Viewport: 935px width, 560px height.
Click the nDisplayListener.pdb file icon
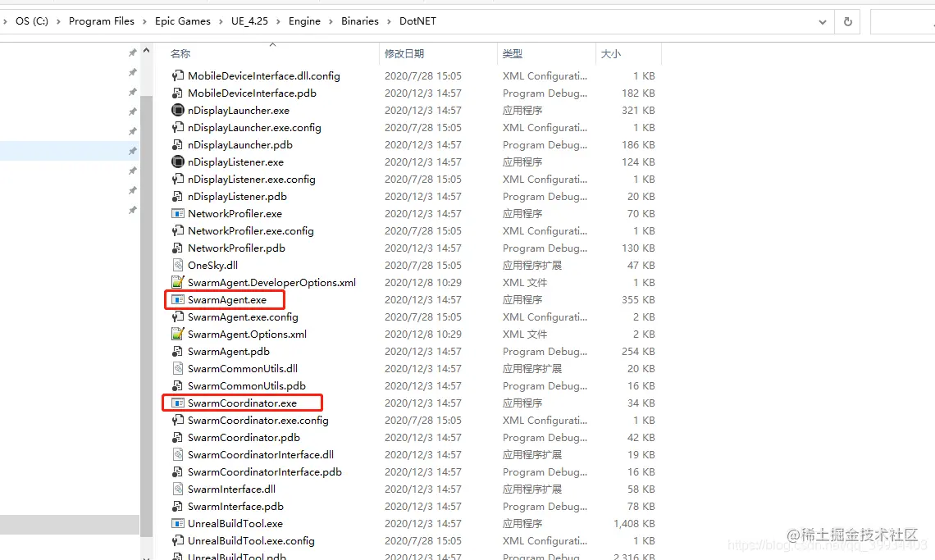[177, 197]
